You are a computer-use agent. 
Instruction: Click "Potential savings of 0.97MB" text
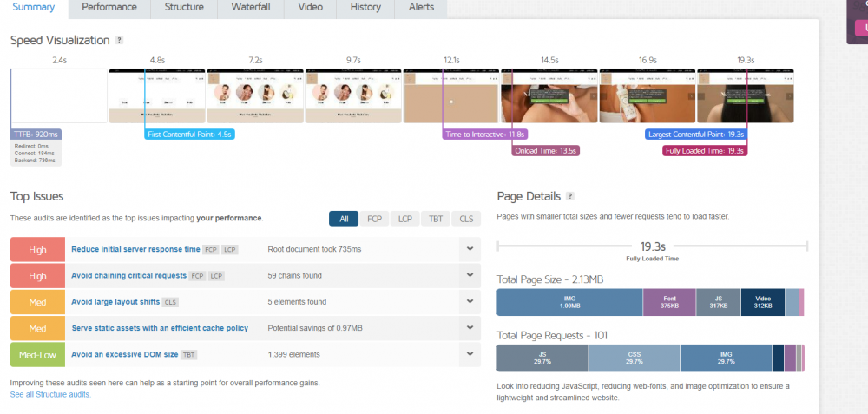(x=315, y=328)
